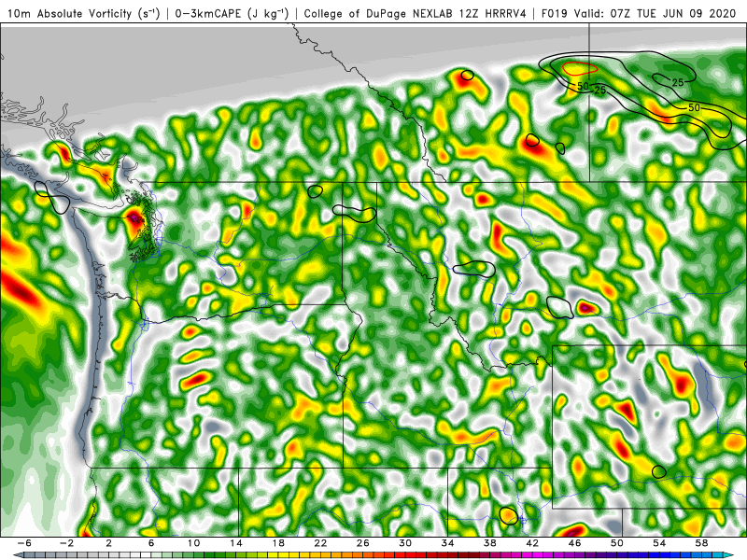Click the 'F019' forecast hour label
This screenshot has width=747, height=560.
555,13
